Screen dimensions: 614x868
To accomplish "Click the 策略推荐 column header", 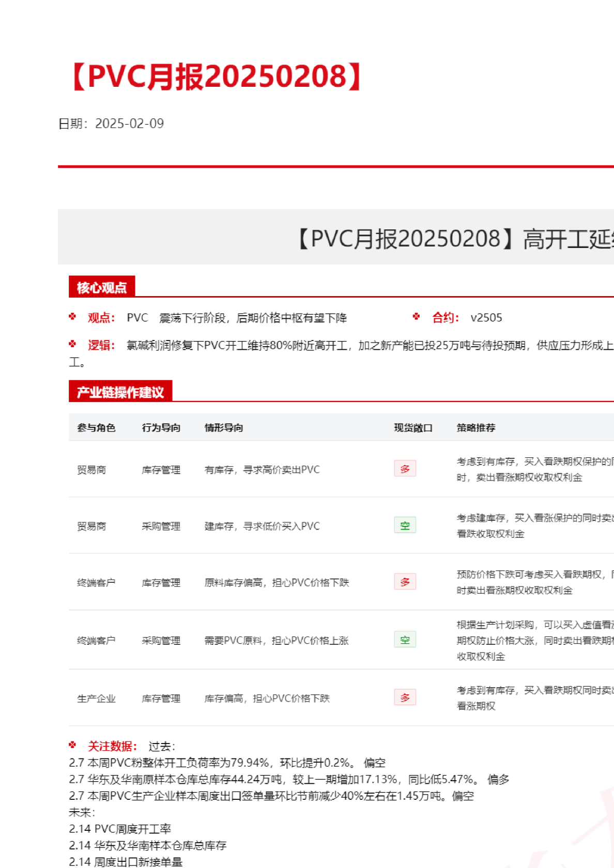I will click(476, 428).
